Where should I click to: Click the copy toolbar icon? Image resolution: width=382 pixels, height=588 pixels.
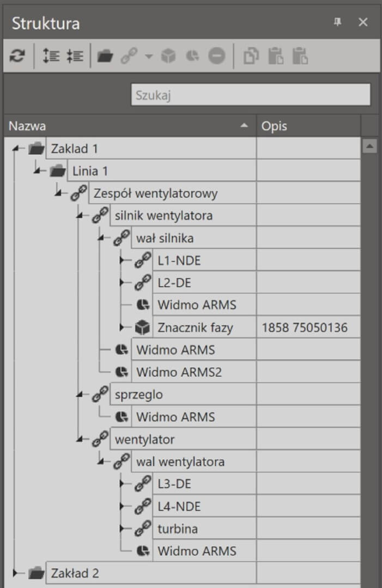click(x=251, y=56)
